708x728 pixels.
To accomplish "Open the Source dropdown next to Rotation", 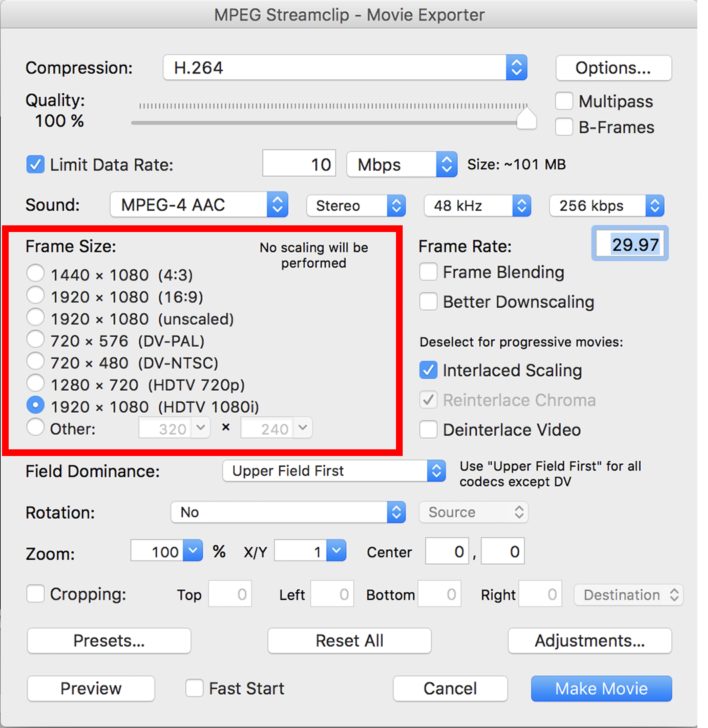I will click(473, 512).
